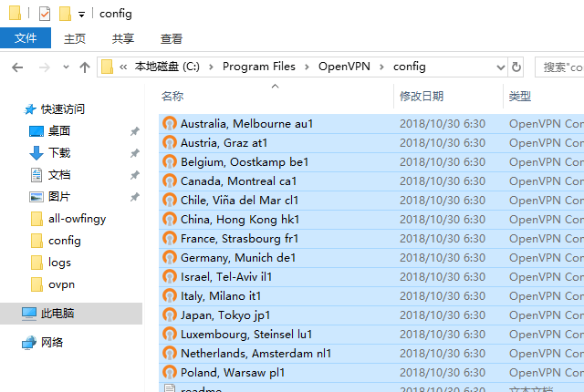Image resolution: width=584 pixels, height=392 pixels.
Task: Click the Chile, Viña del Mar cl1 icon
Action: coord(170,200)
